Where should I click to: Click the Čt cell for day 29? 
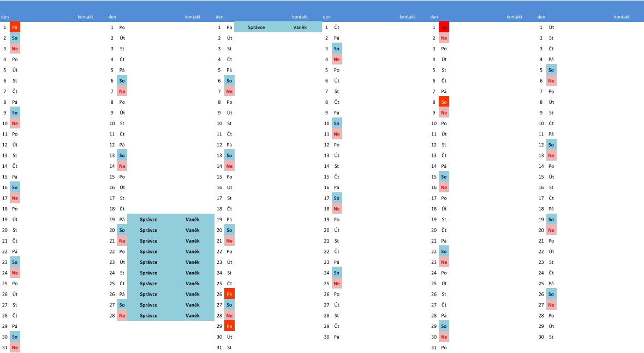[x=337, y=326]
